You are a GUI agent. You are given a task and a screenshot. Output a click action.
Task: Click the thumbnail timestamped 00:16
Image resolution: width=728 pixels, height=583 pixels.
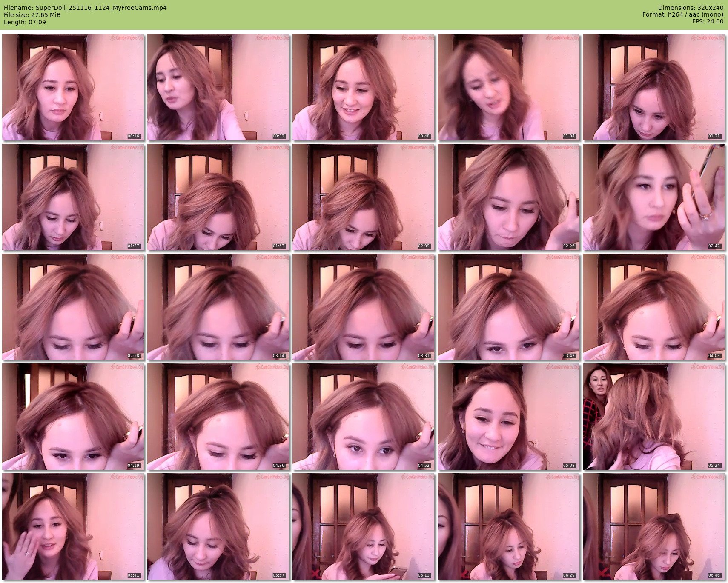pyautogui.click(x=73, y=87)
